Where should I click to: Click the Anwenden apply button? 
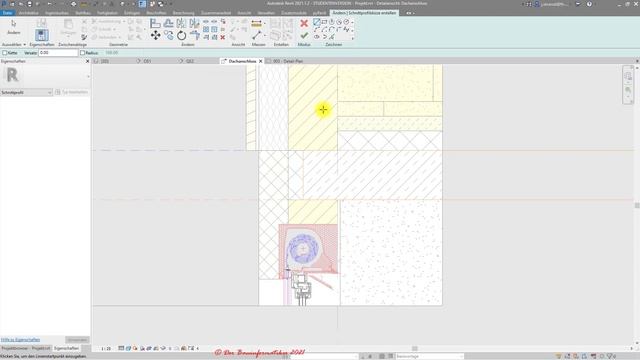click(x=77, y=340)
